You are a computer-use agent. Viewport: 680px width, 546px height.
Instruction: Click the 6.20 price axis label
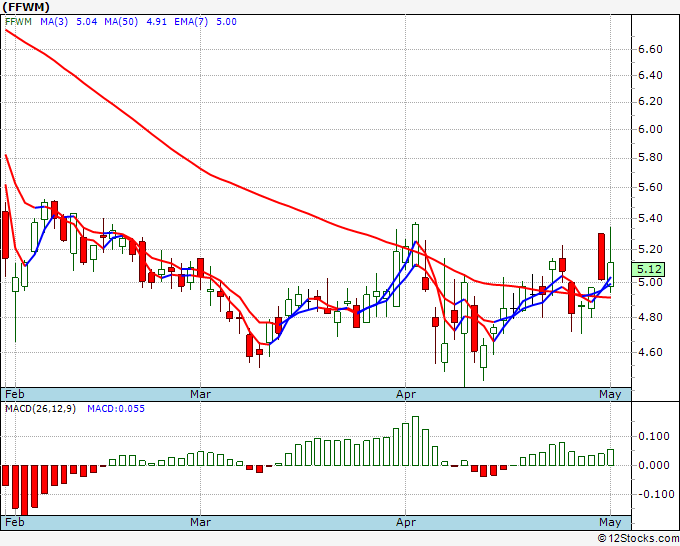click(651, 101)
